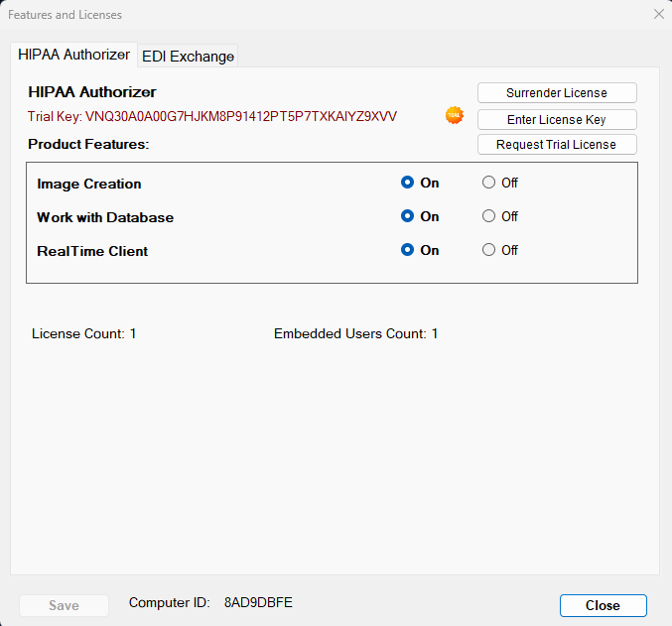Click the Surrender License button

pyautogui.click(x=557, y=92)
